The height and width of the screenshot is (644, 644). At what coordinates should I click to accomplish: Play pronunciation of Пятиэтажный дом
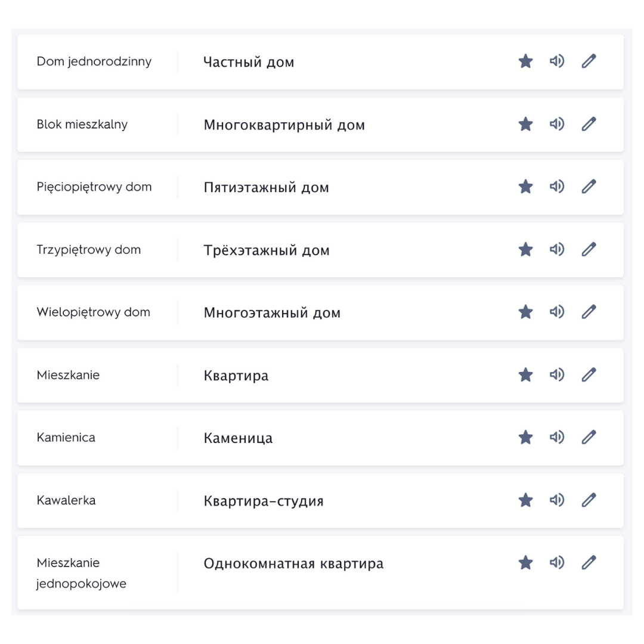pyautogui.click(x=556, y=187)
